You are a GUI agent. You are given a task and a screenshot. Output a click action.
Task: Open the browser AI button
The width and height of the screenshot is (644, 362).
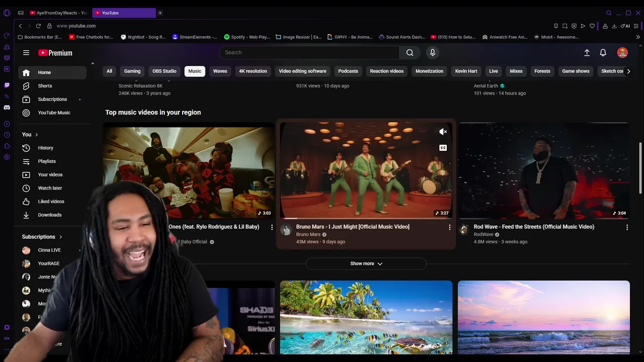coord(625,26)
